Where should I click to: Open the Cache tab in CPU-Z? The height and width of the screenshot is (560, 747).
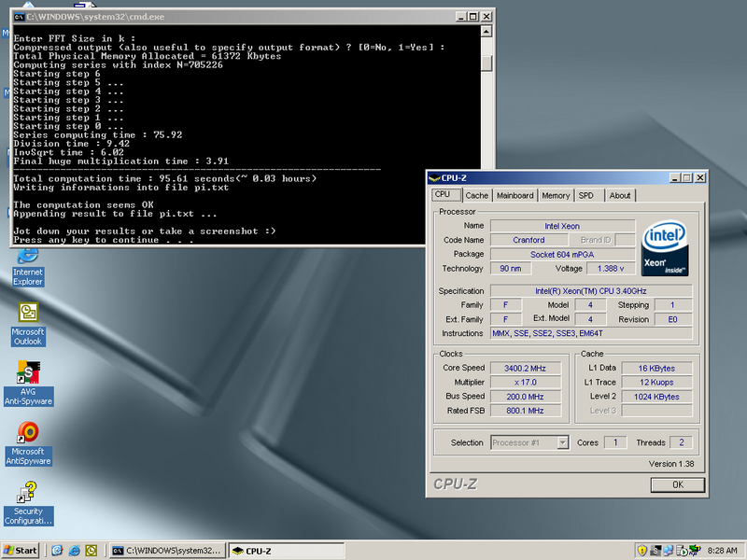477,196
